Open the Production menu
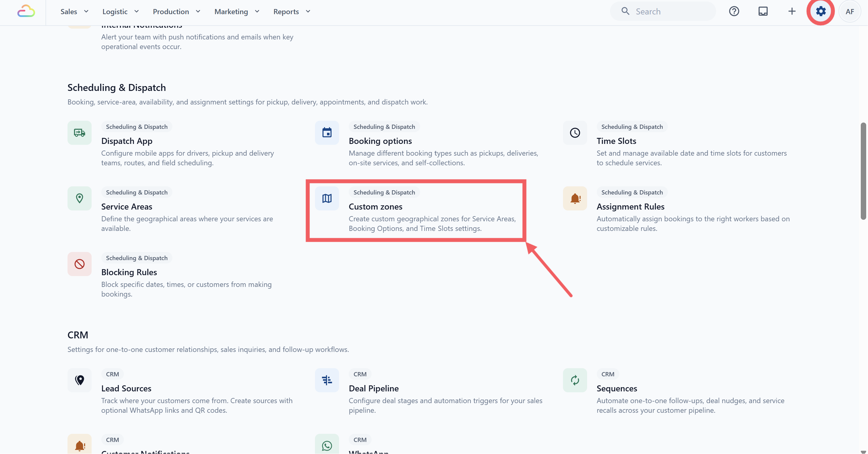Screen dimensions: 868x454 point(176,11)
